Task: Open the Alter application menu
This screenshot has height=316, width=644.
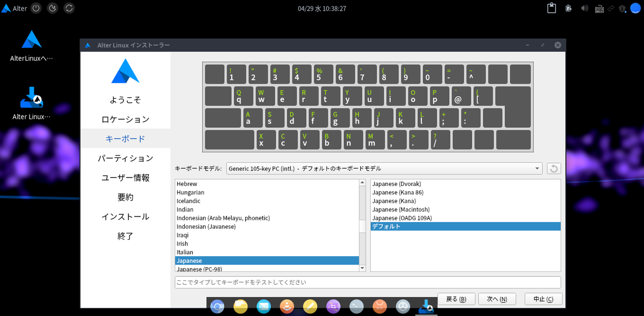Action: click(x=14, y=8)
